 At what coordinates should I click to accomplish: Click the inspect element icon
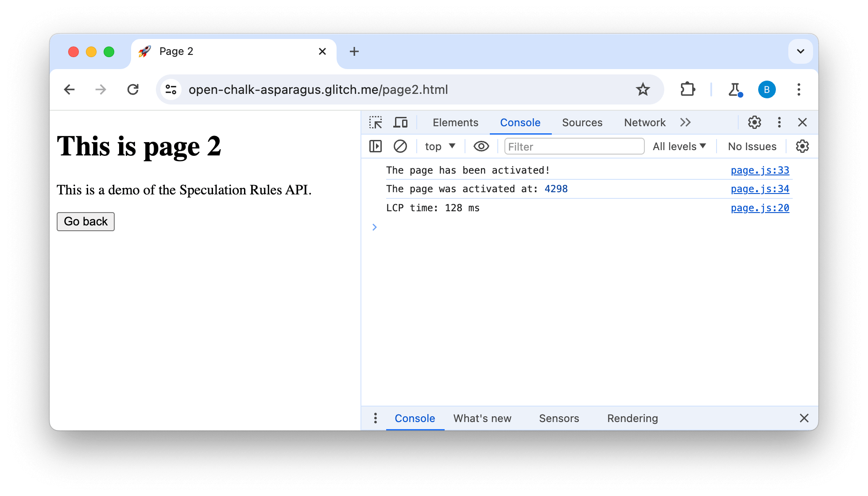pos(376,123)
